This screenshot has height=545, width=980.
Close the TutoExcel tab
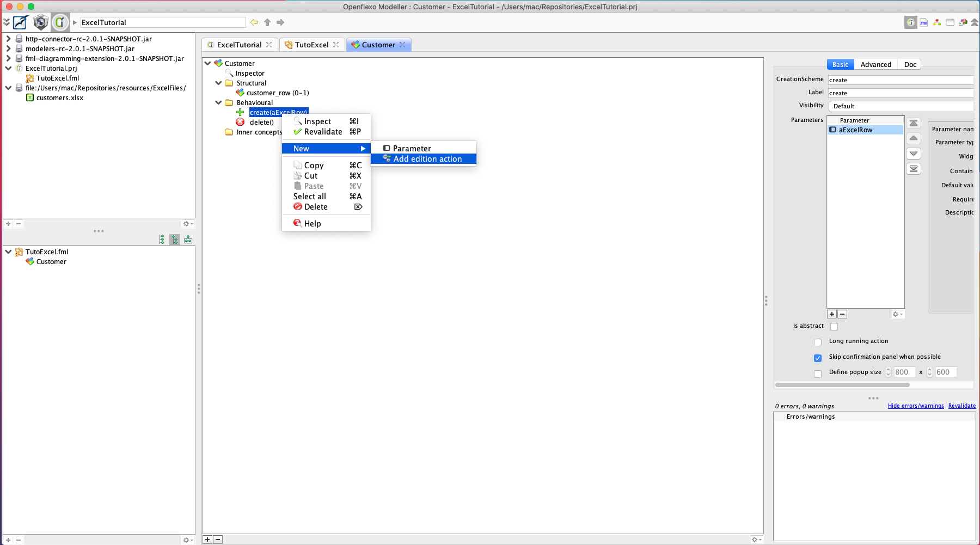pyautogui.click(x=336, y=45)
